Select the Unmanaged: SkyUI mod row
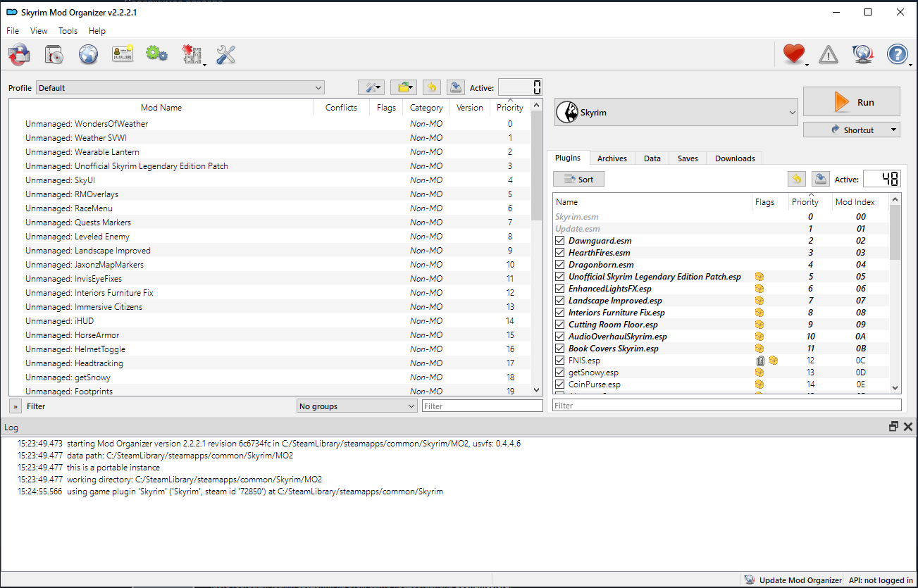Image resolution: width=918 pixels, height=588 pixels. point(270,180)
